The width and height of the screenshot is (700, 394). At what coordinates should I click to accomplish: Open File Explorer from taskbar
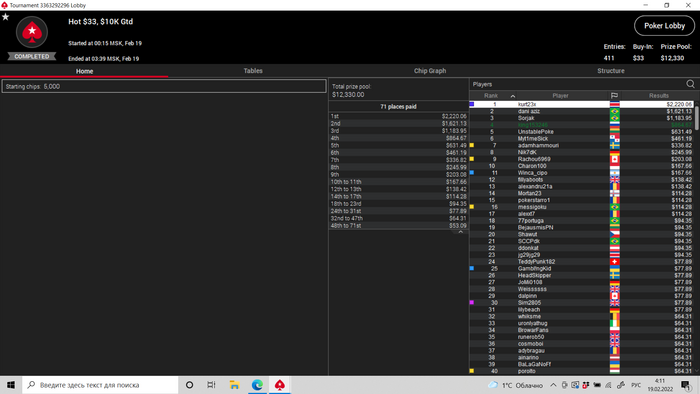click(x=234, y=385)
